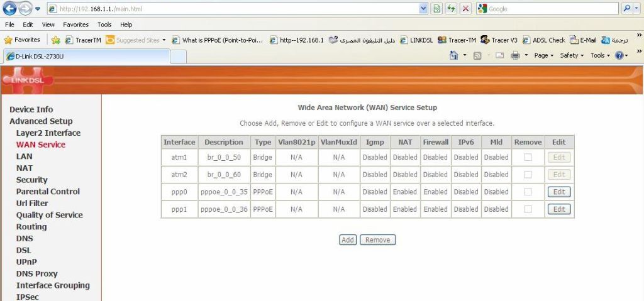
Task: Expand the Safety dropdown menu
Action: (572, 55)
